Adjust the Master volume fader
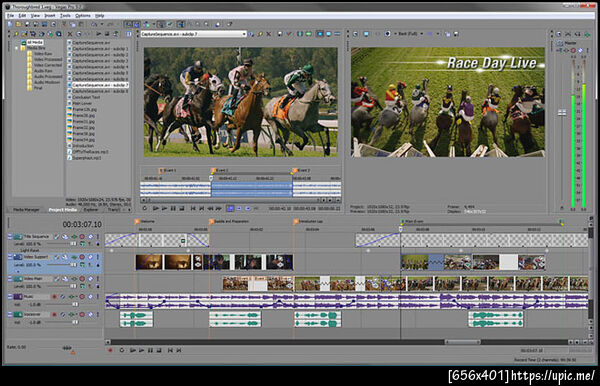600x386 pixels. click(562, 113)
